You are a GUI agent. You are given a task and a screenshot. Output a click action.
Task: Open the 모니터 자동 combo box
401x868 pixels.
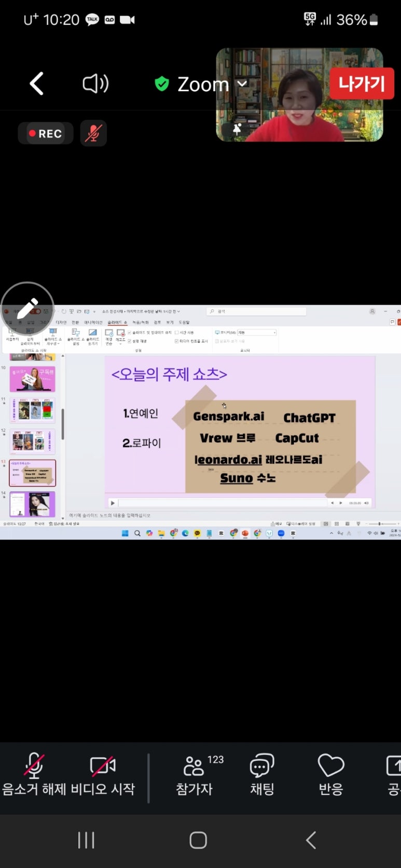pyautogui.click(x=257, y=333)
